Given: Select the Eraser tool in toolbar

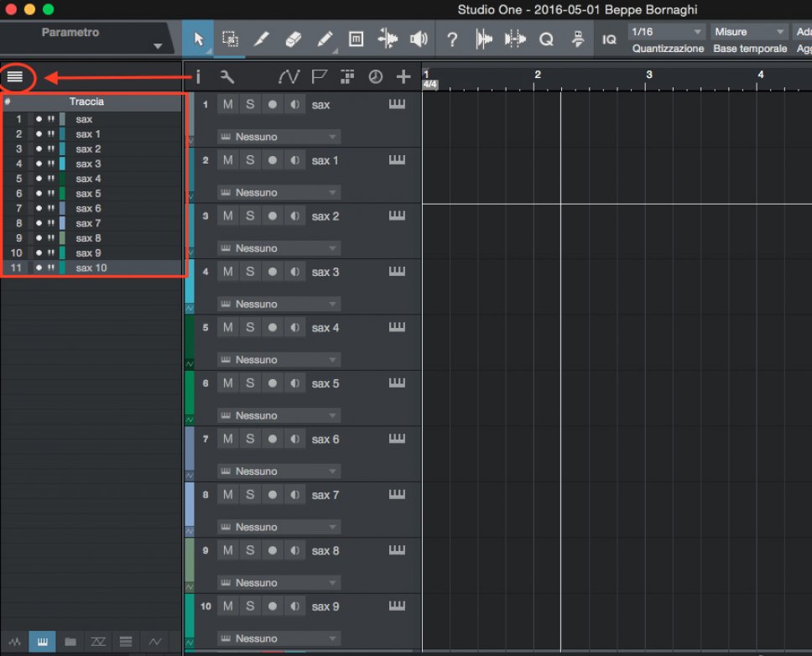Looking at the screenshot, I should tap(293, 39).
